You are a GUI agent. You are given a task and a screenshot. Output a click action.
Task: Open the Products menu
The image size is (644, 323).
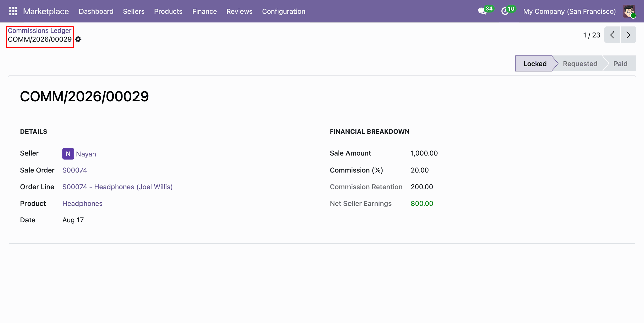point(168,11)
